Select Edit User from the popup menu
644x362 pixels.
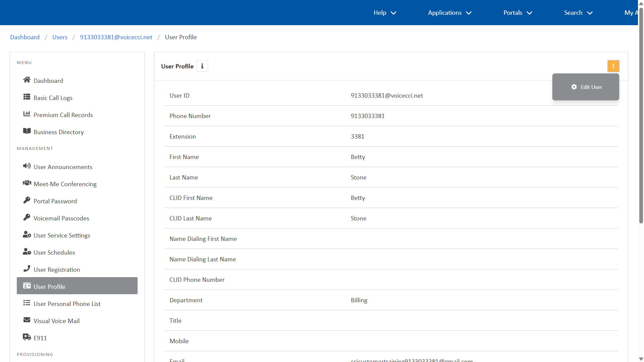[x=586, y=87]
